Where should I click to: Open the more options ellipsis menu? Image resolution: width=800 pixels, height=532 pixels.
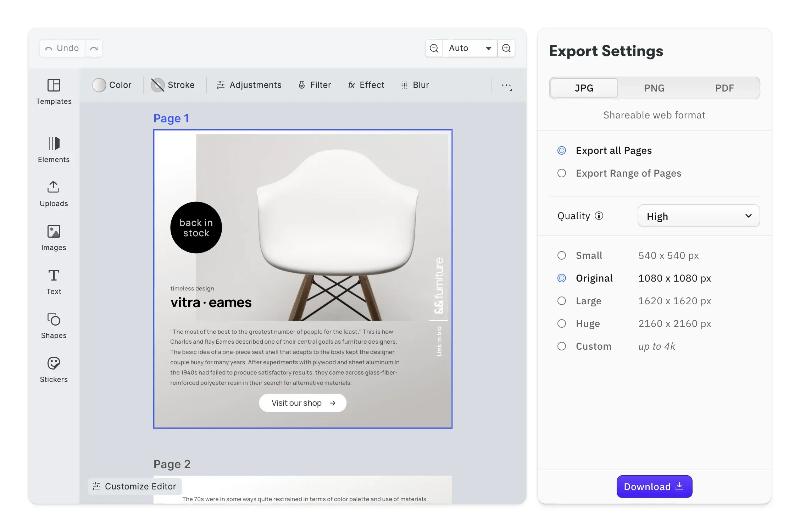tap(507, 86)
